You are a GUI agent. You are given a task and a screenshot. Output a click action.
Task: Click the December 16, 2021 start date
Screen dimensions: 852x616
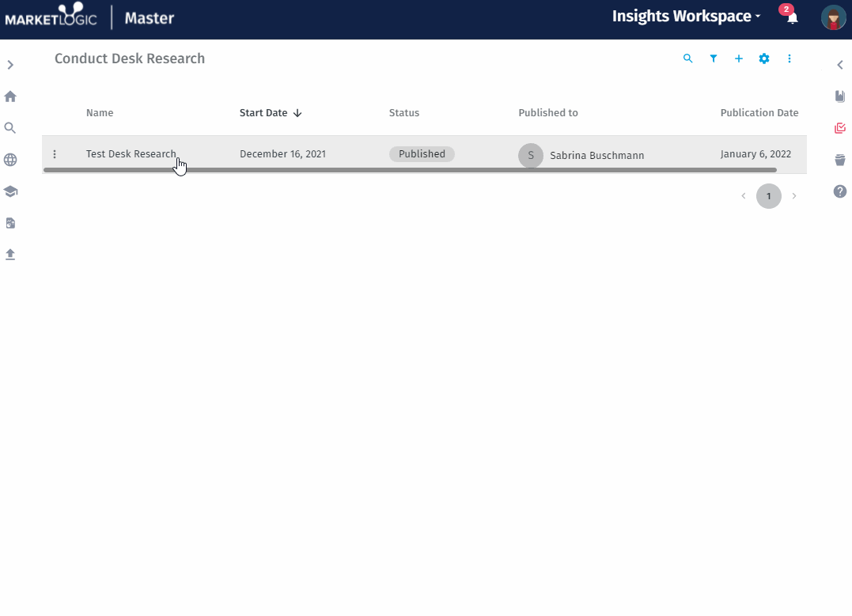click(282, 153)
